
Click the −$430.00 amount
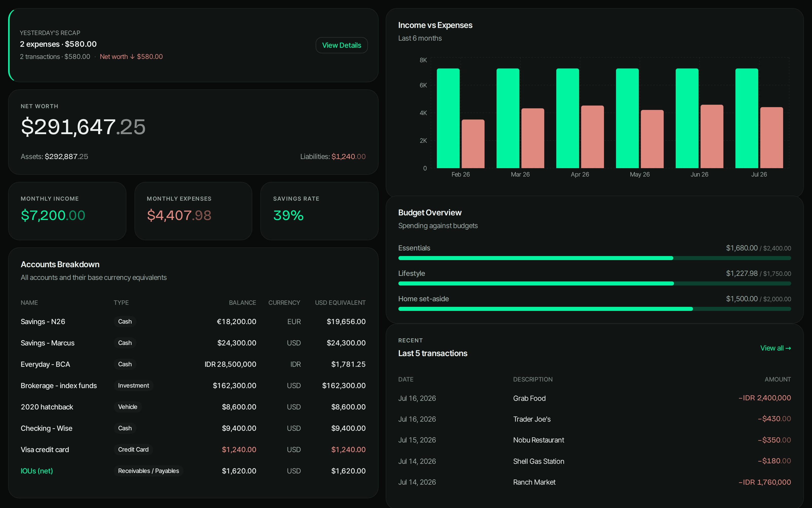point(774,419)
